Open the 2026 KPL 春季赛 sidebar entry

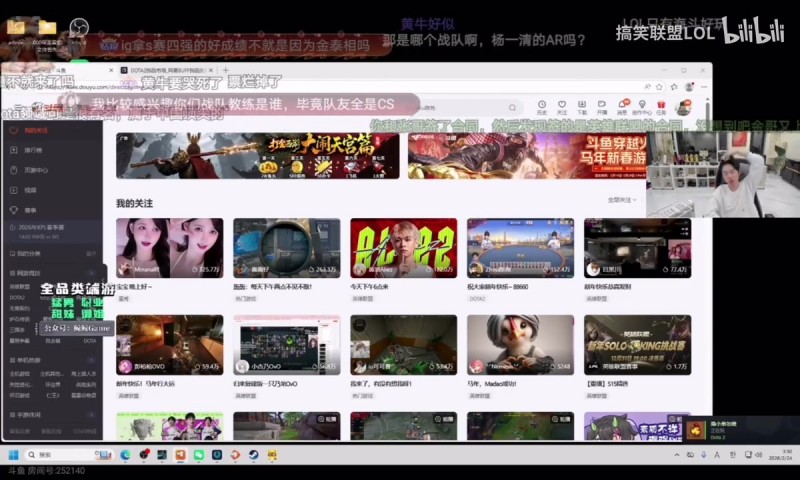[51, 231]
